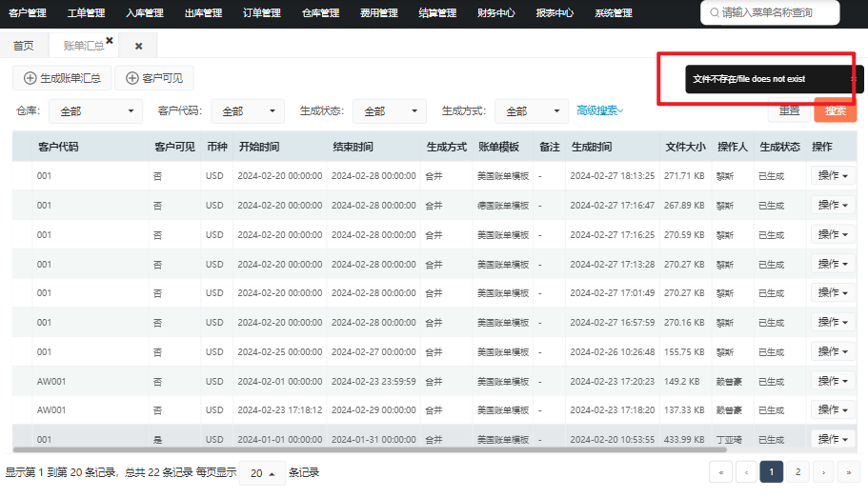Open the 报表中心 menu
Screen dimensions: 868x498
[x=555, y=12]
